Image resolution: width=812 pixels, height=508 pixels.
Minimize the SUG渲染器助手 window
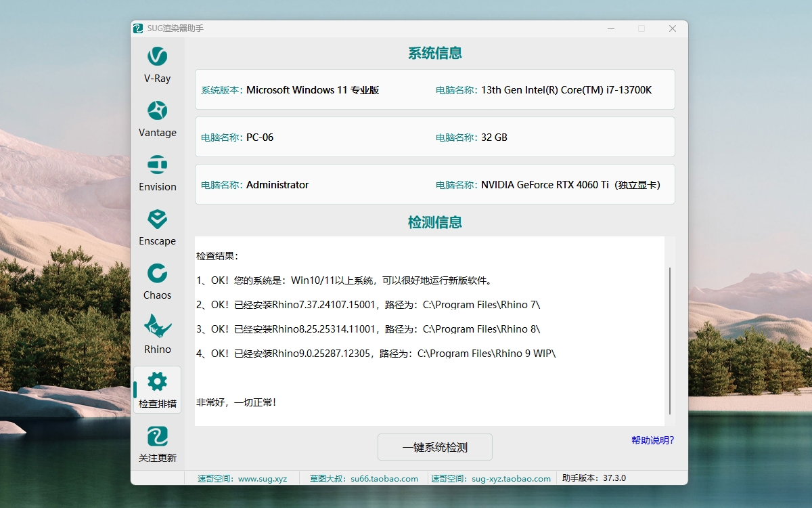click(611, 28)
